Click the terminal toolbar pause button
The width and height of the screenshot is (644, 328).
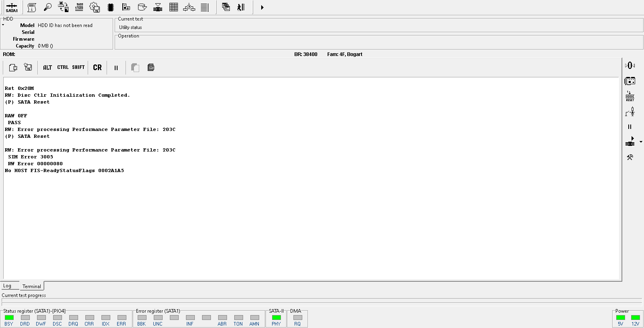116,68
